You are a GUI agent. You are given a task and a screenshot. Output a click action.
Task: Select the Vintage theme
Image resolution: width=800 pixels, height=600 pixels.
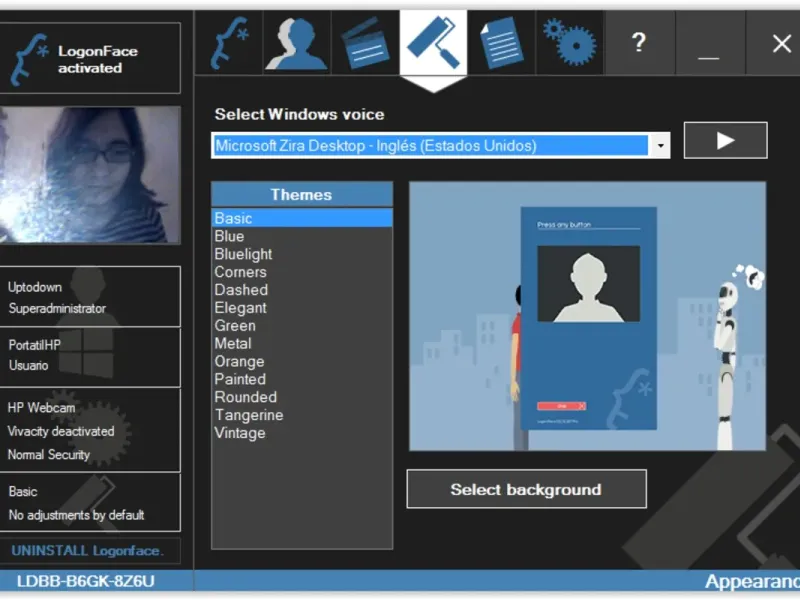click(x=302, y=433)
